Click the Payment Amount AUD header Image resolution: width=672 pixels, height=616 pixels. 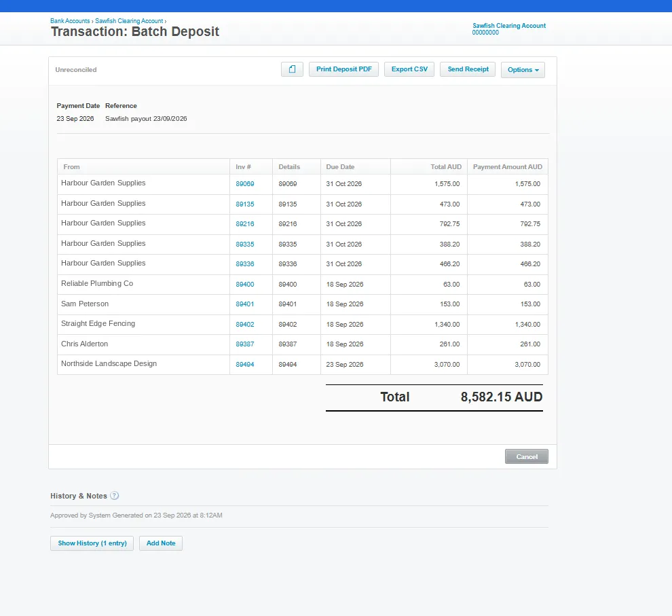click(x=508, y=167)
